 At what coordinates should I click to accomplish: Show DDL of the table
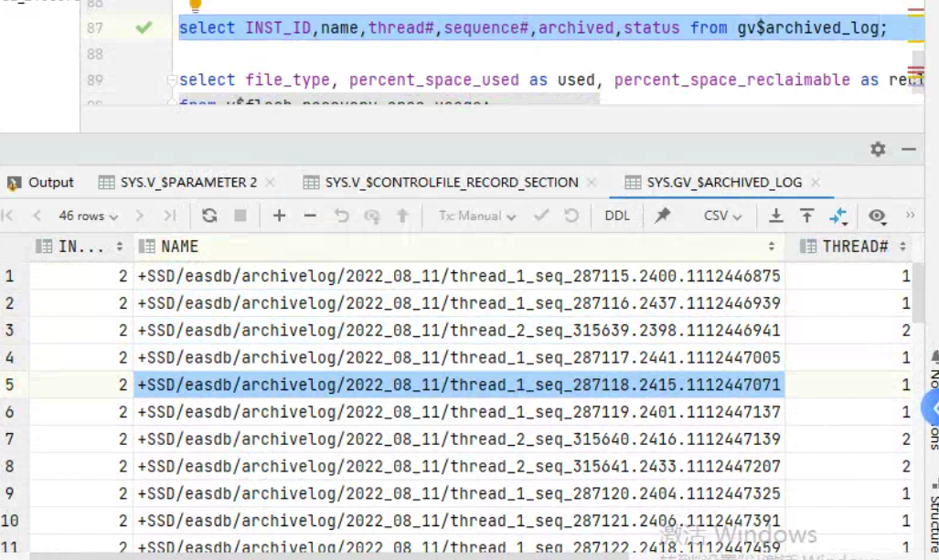617,216
